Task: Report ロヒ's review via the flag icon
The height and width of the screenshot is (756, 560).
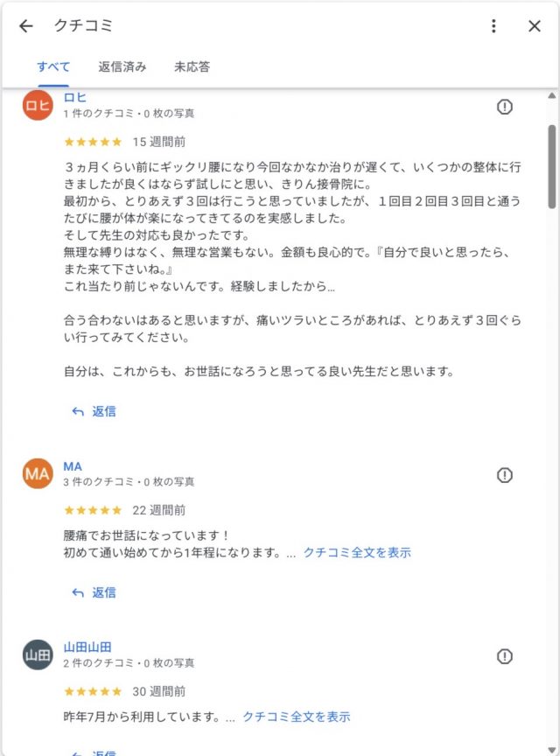Action: pos(505,107)
